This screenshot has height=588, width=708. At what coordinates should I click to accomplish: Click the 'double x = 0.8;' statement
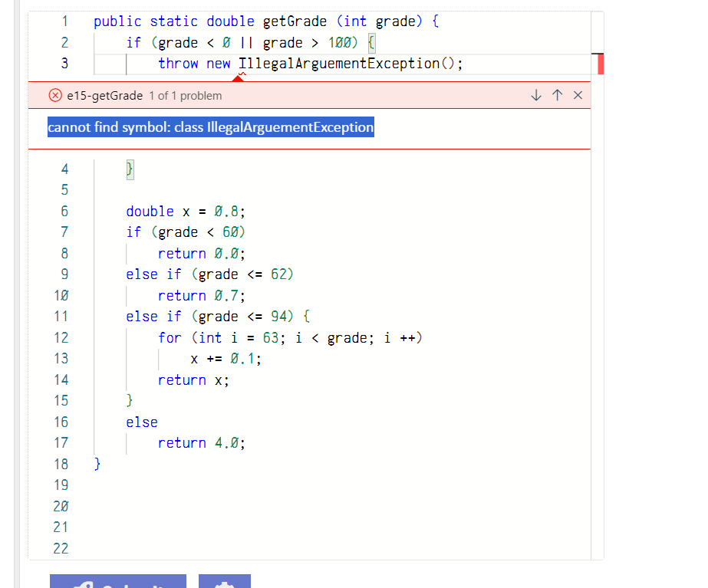(x=186, y=211)
